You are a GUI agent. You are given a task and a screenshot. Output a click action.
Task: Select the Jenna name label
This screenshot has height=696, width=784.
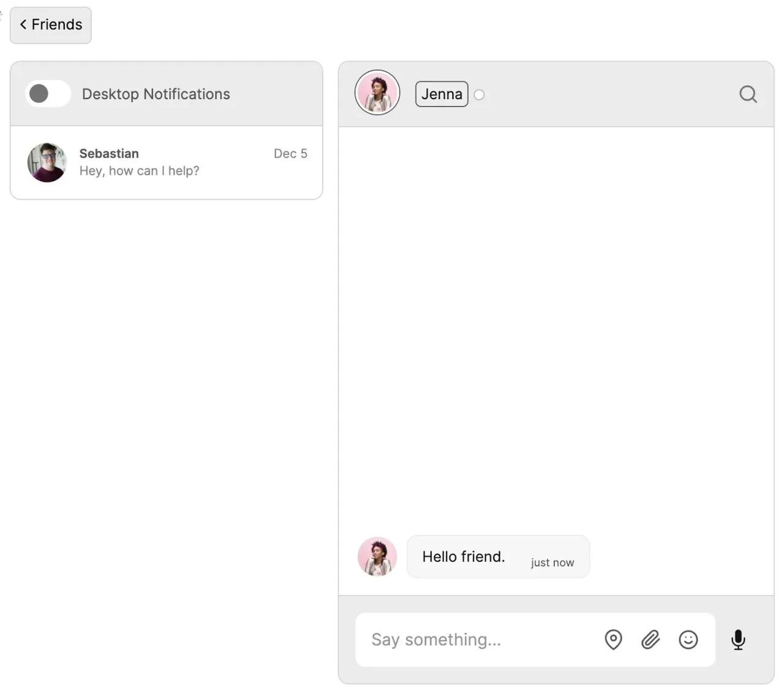tap(441, 94)
